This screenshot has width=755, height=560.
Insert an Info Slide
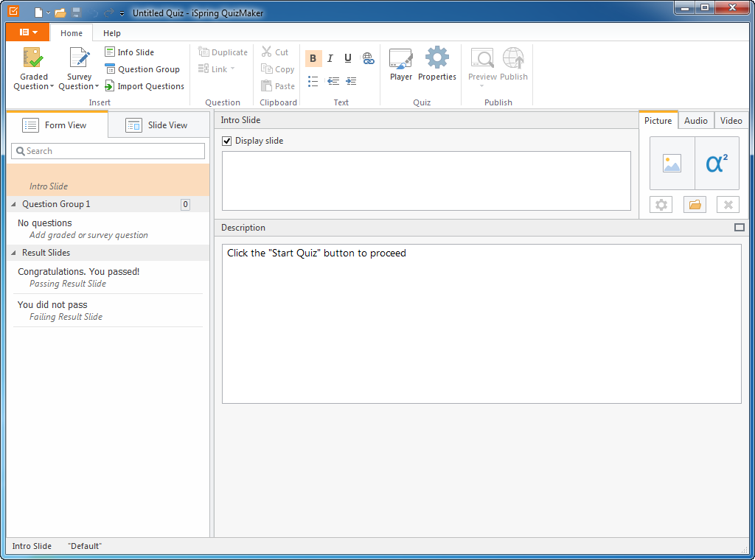pyautogui.click(x=130, y=52)
